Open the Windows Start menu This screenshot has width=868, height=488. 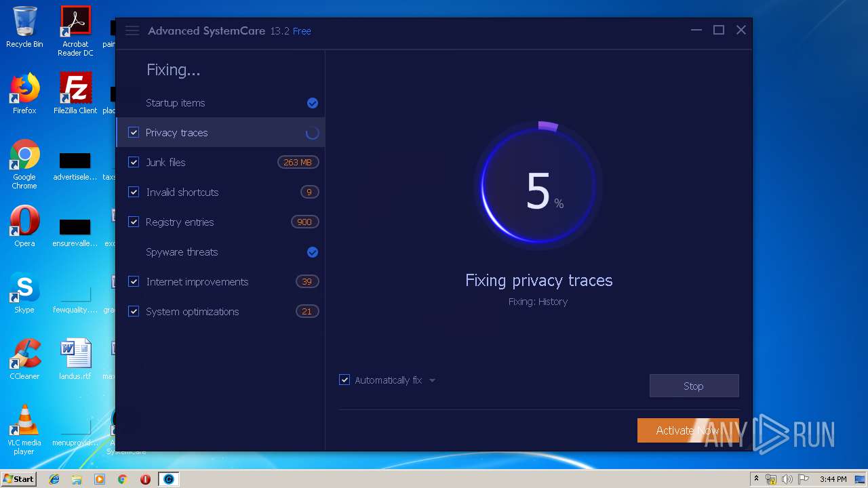pyautogui.click(x=19, y=479)
